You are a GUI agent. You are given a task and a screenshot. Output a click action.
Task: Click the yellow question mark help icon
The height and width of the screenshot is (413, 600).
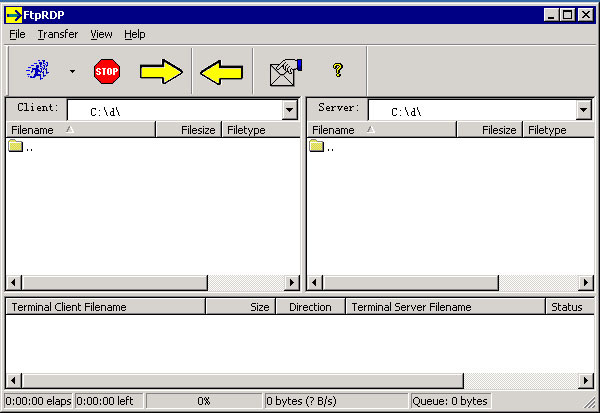coord(338,70)
